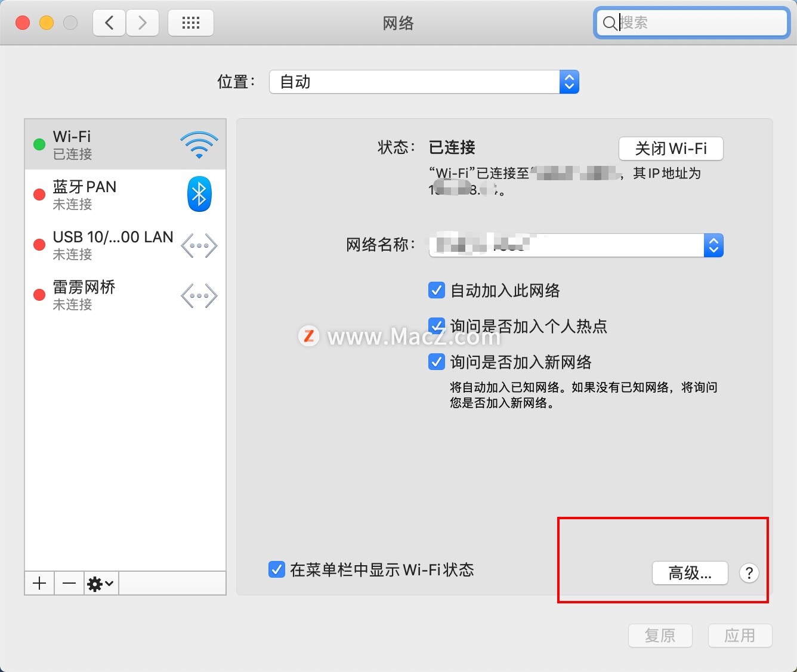Close the 网络 preferences window
Image resolution: width=797 pixels, height=672 pixels.
click(23, 23)
